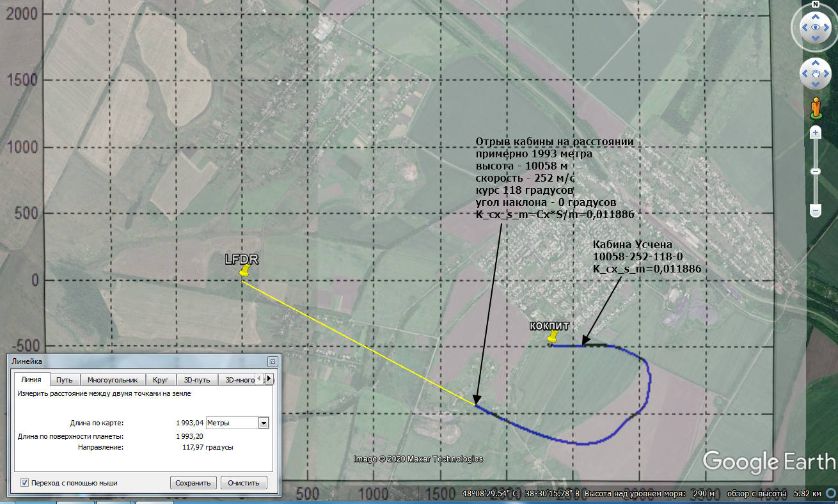
Task: Pan up using the hand joystick arrow
Action: (816, 62)
